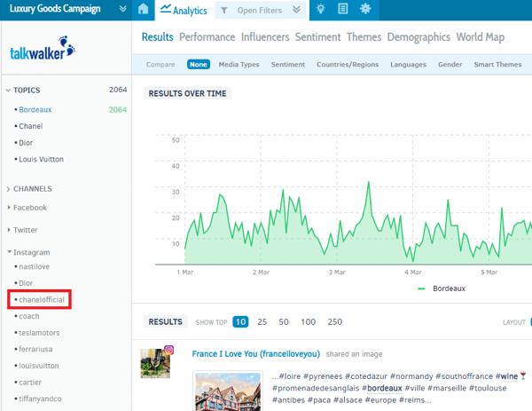Go to the Themes tab

pyautogui.click(x=364, y=37)
